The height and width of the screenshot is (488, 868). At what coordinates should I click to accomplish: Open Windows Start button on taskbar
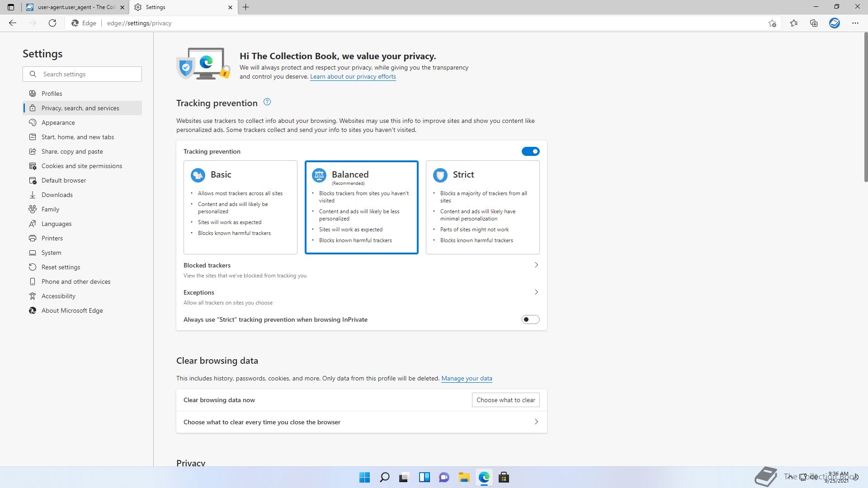[364, 477]
